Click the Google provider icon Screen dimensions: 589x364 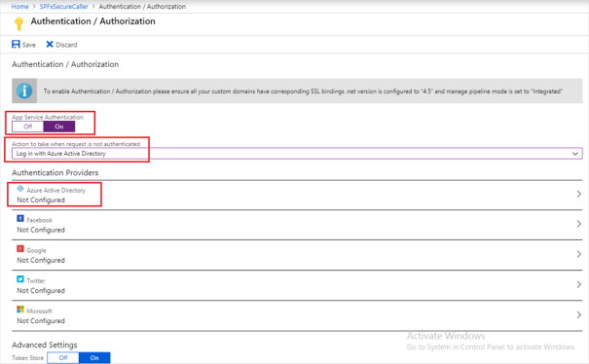pos(20,249)
